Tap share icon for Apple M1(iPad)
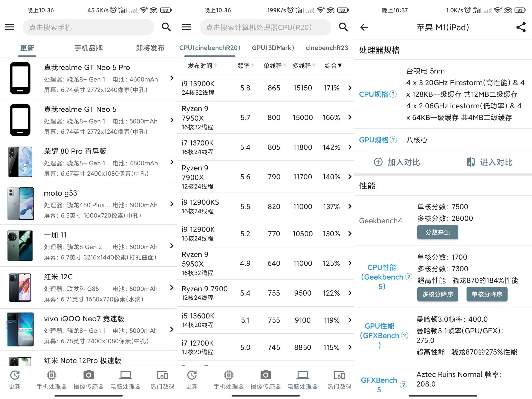Screen dimensions: 532x399 [521, 27]
